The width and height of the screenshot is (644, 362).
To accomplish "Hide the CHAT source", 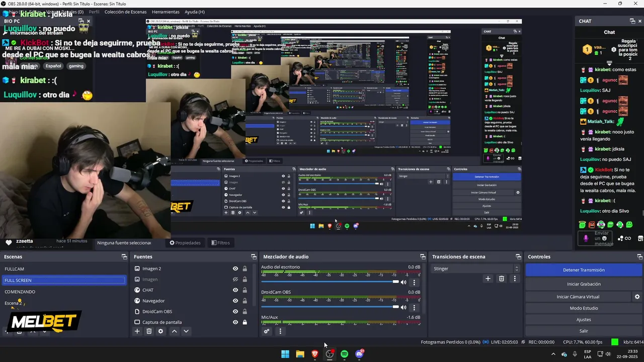I will click(x=235, y=290).
